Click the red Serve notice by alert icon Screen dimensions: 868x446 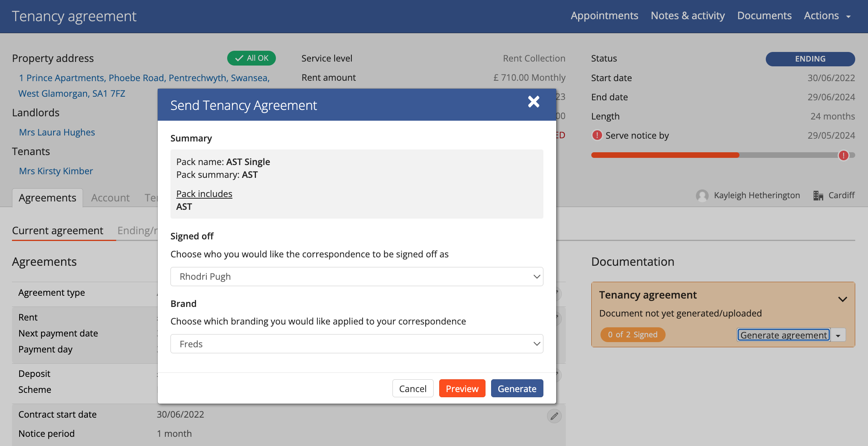tap(597, 135)
